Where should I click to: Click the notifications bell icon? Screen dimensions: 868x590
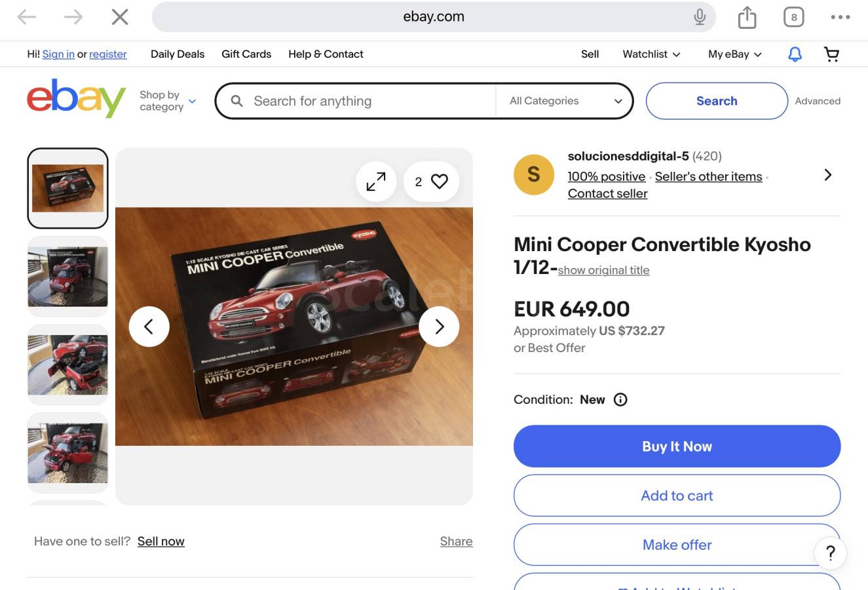coord(795,54)
